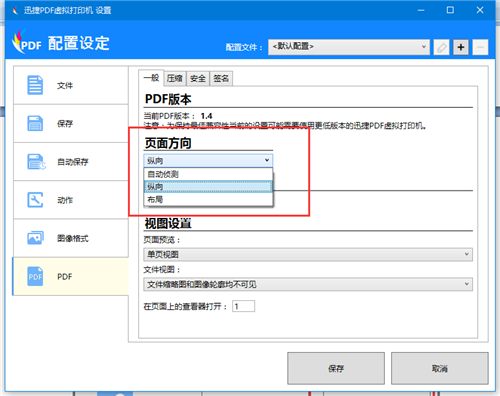500x396 pixels.
Task: Open the 页面预览 单页视图 dropdown
Action: coord(308,254)
